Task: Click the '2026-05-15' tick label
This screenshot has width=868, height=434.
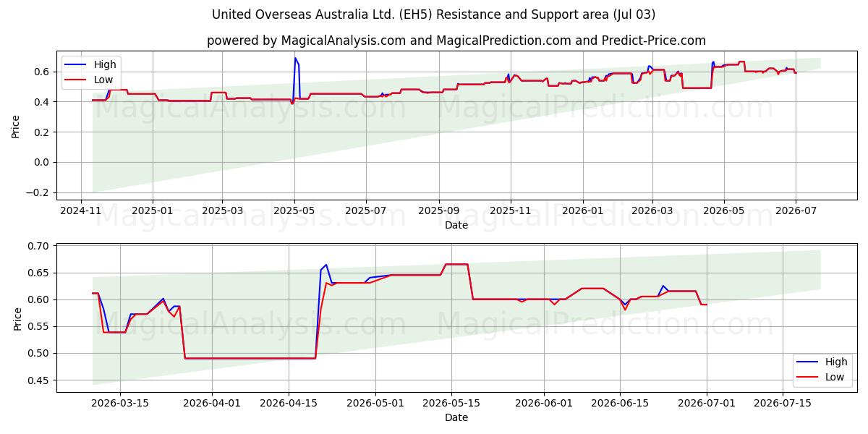Action: (452, 404)
